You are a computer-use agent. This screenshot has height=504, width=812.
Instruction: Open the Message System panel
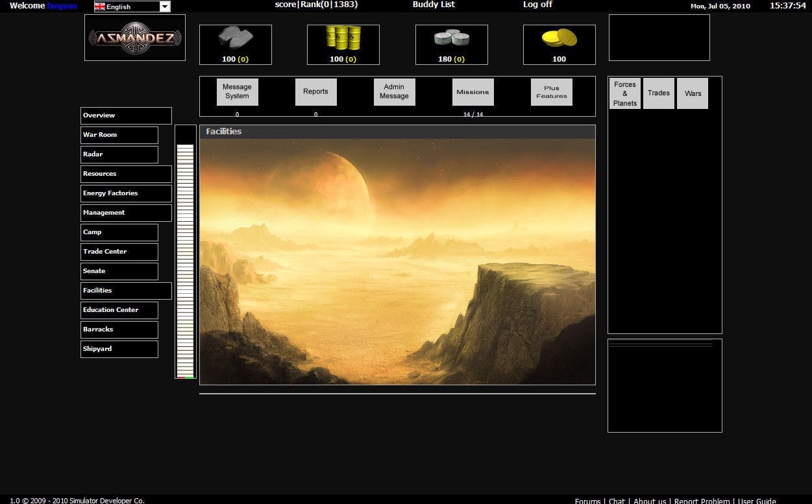click(237, 91)
